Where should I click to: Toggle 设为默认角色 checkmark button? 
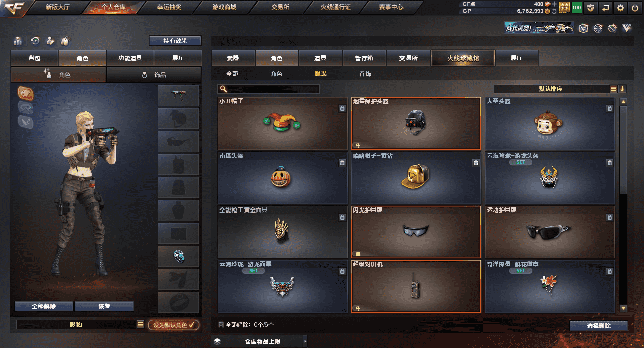click(174, 325)
